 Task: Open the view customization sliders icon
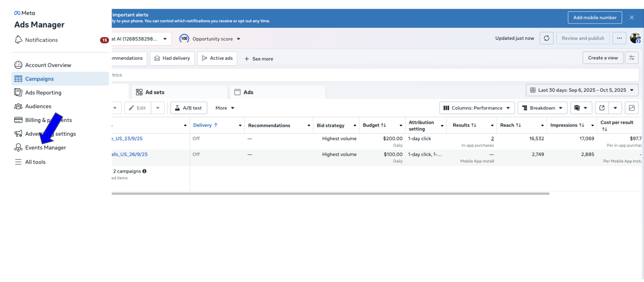[x=632, y=58]
